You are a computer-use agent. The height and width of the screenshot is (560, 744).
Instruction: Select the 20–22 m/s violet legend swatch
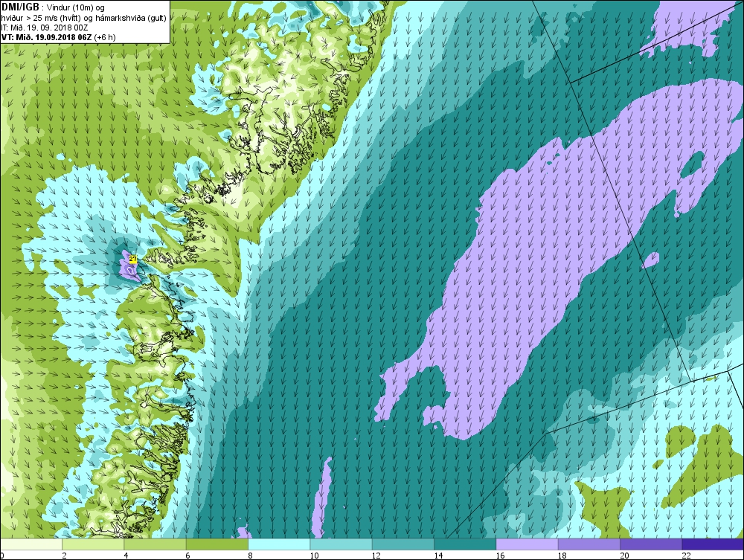(x=651, y=544)
